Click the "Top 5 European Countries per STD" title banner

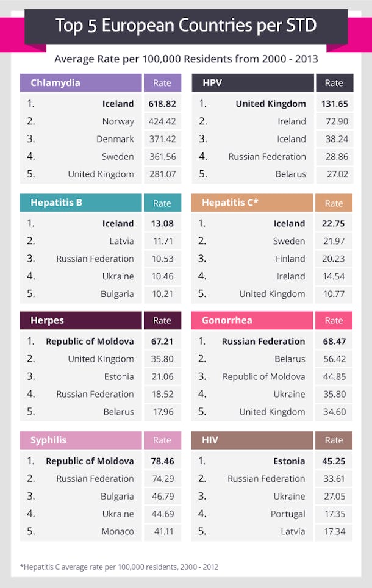tap(186, 26)
